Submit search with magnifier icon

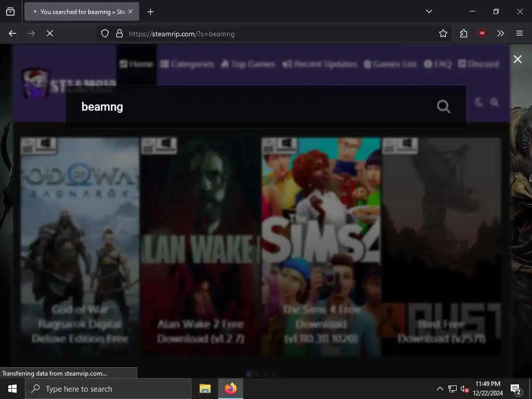coord(444,107)
